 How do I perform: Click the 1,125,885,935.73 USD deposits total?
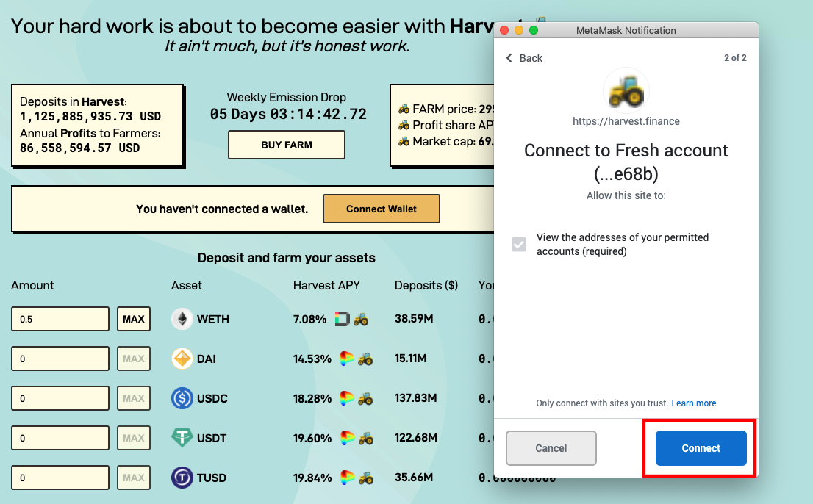click(x=90, y=117)
